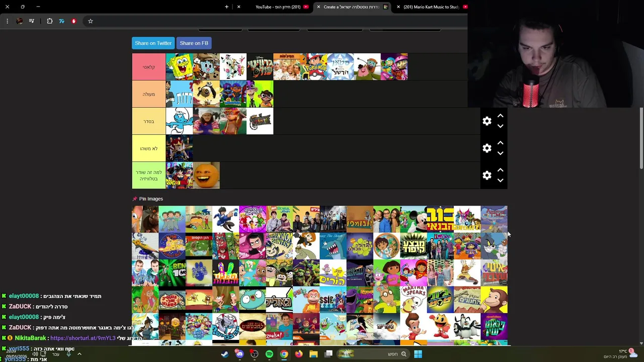Select the SpongeBob thumbnail in top tier

pyautogui.click(x=179, y=67)
